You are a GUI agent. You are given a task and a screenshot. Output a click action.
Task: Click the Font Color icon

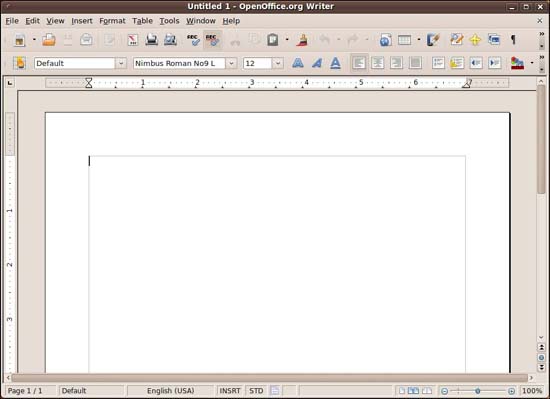coord(517,63)
